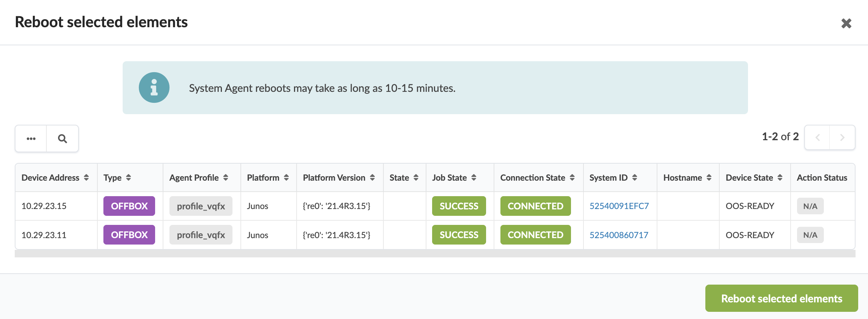Sort by Job State column

(x=474, y=178)
